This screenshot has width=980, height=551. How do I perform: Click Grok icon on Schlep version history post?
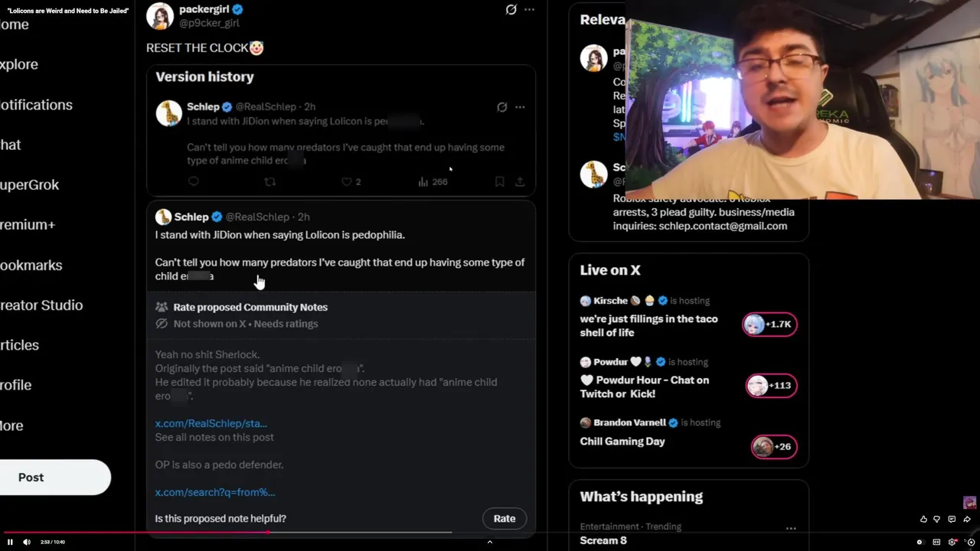pos(501,107)
